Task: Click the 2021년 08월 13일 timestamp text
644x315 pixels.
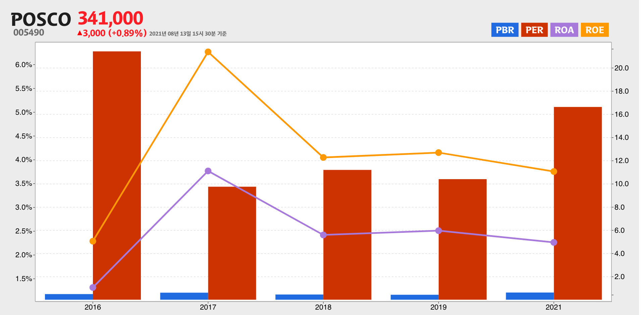Action: tap(188, 34)
